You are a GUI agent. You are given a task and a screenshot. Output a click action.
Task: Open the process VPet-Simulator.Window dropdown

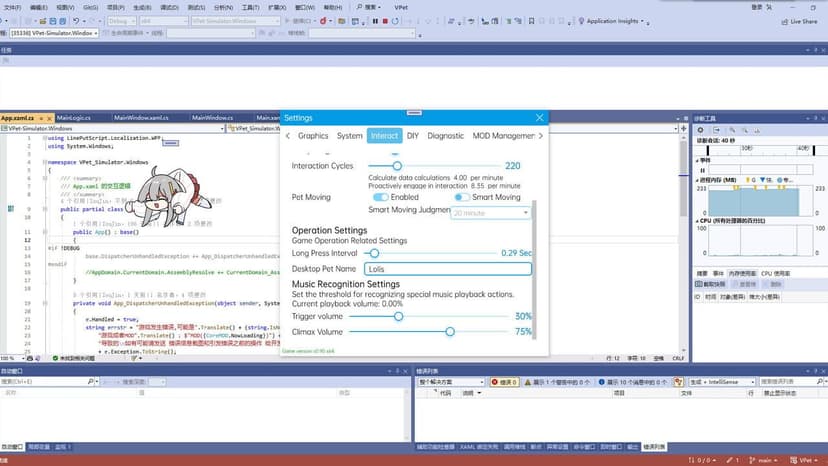pyautogui.click(x=54, y=33)
